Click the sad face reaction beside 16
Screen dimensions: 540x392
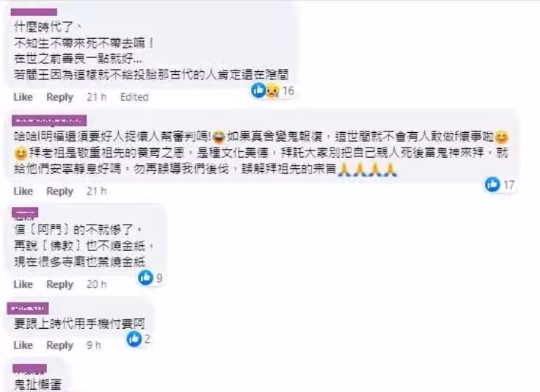point(273,90)
